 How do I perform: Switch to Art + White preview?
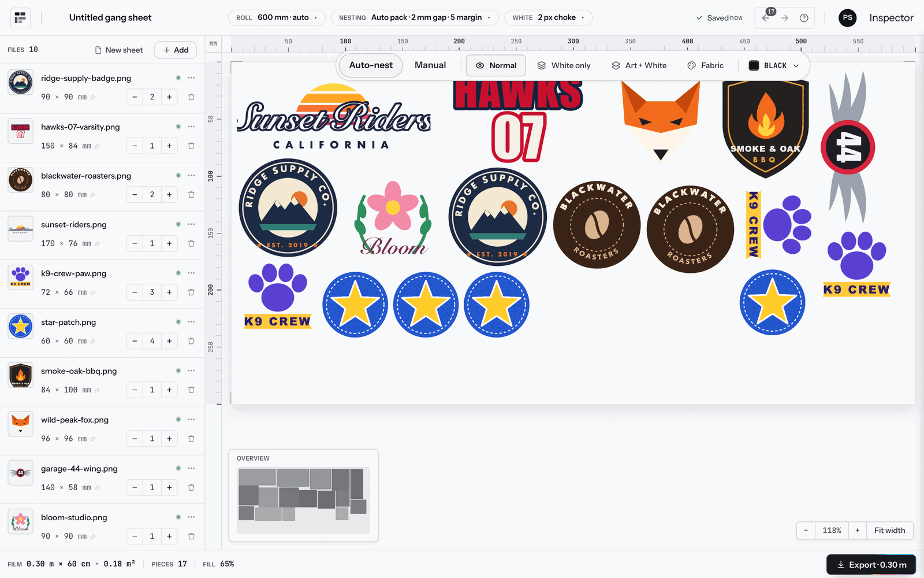[x=639, y=65]
